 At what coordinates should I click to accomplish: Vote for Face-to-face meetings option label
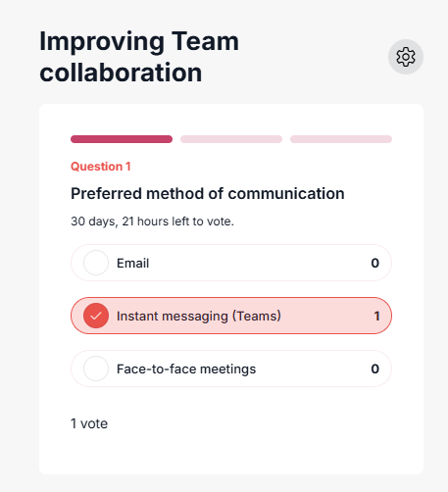coord(186,369)
